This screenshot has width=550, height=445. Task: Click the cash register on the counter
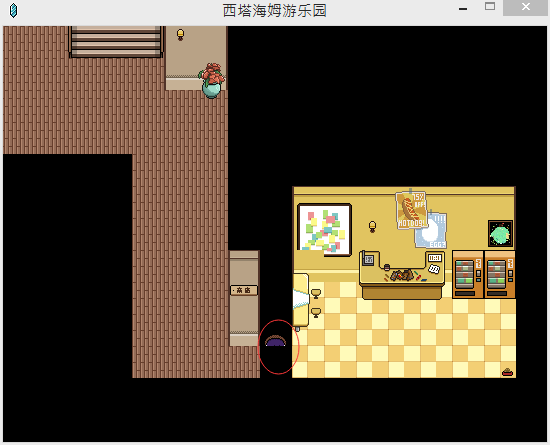click(x=435, y=258)
